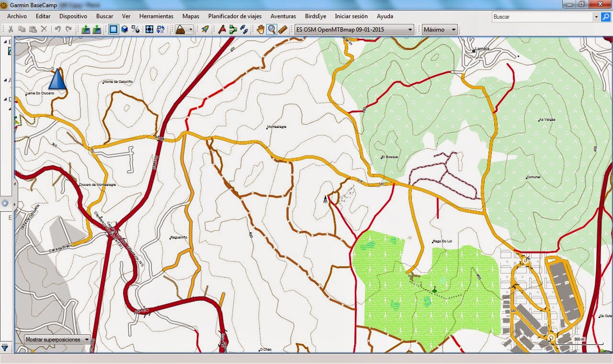Click the El Bosque map label
The height and width of the screenshot is (364, 613).
click(x=389, y=157)
